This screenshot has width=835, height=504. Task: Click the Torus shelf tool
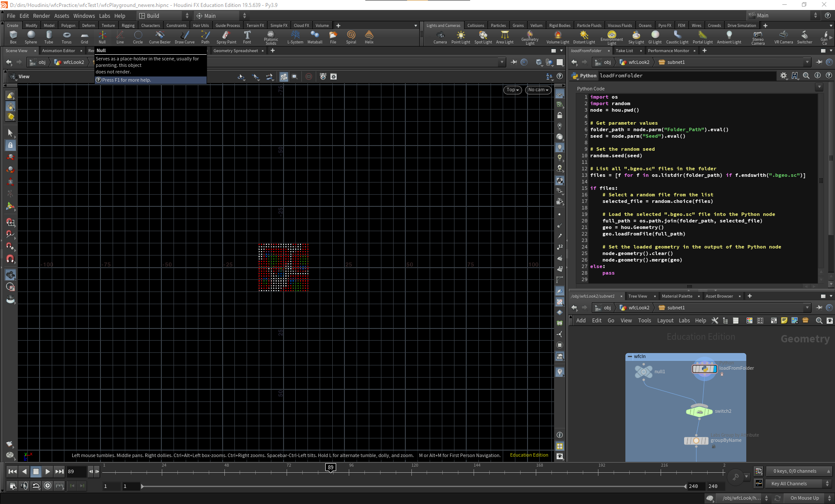pyautogui.click(x=67, y=37)
